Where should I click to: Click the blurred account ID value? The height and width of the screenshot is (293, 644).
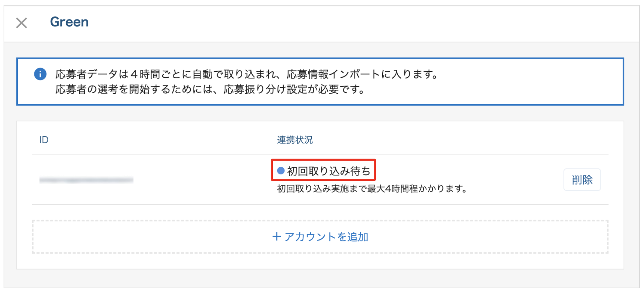point(86,180)
